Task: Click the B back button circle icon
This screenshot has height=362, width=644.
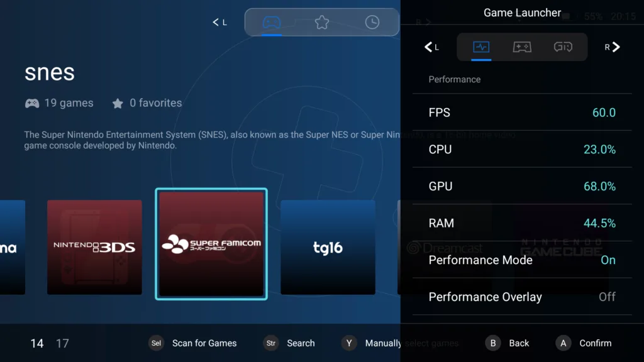Action: pyautogui.click(x=493, y=343)
